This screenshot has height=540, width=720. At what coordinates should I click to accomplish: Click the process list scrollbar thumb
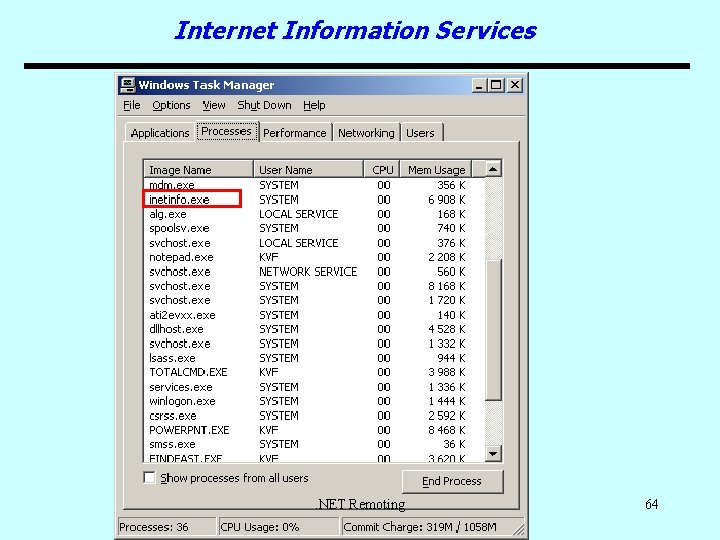coord(493,330)
